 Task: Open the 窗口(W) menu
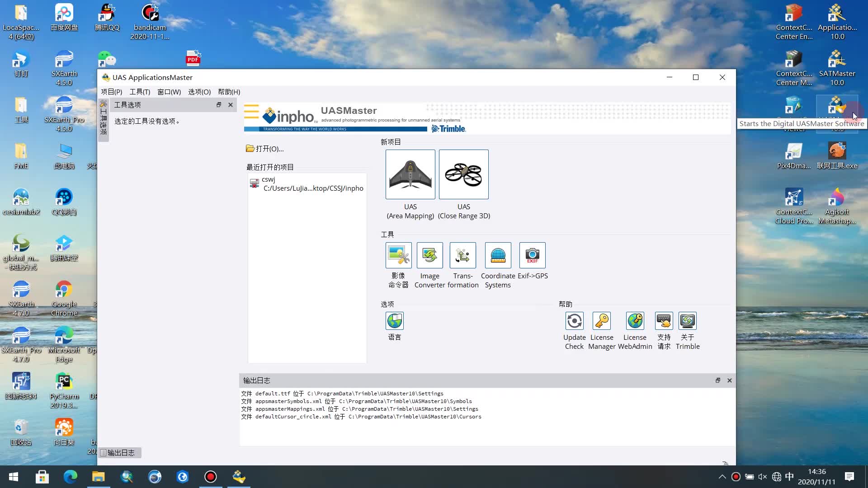click(169, 92)
